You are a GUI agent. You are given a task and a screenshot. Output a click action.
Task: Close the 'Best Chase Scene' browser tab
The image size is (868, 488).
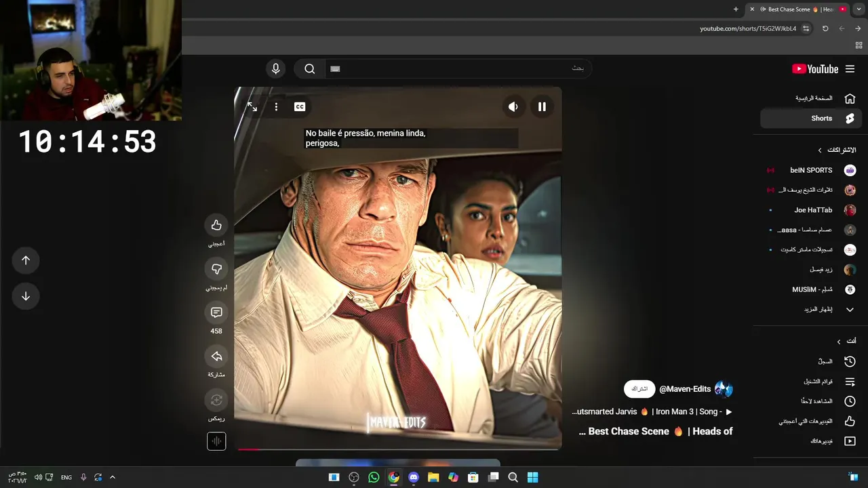752,9
